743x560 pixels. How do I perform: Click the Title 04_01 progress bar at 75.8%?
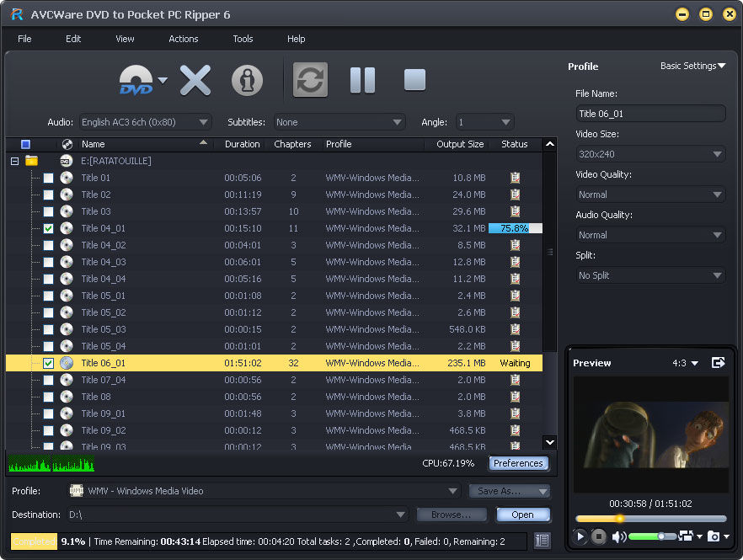tap(515, 228)
